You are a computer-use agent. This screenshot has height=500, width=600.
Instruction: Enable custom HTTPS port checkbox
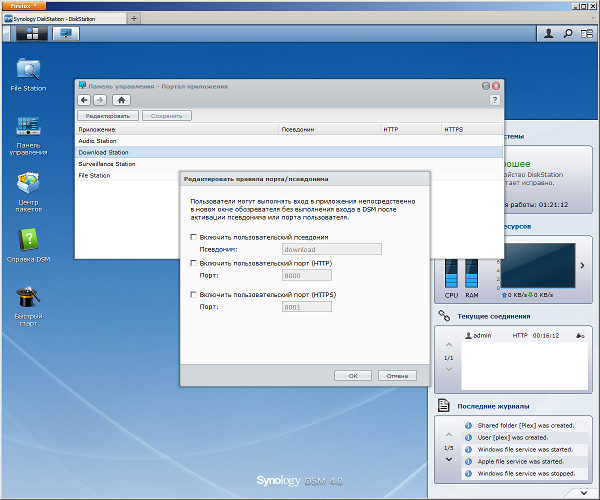pos(193,294)
